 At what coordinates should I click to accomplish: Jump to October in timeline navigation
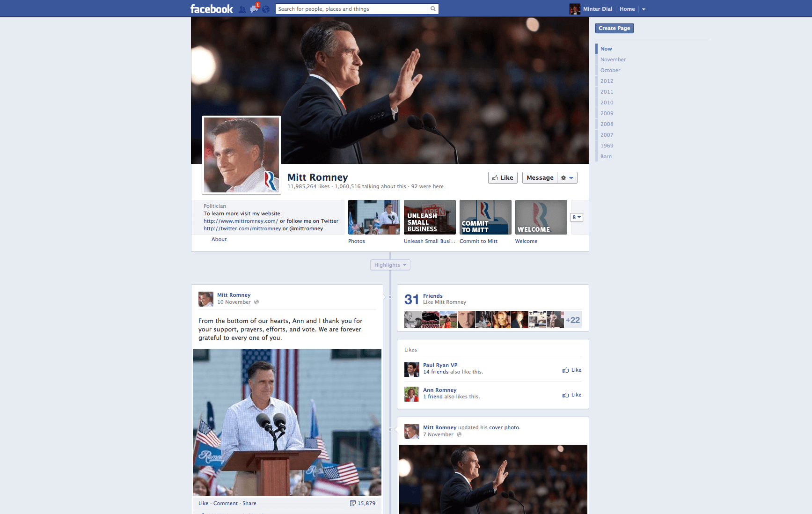click(x=610, y=70)
